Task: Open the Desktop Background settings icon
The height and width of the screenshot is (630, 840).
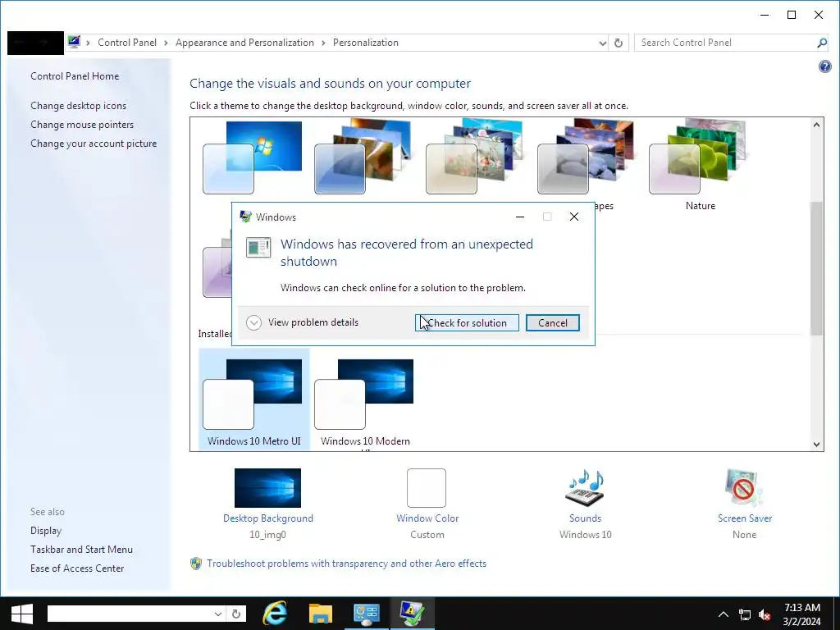Action: [268, 487]
